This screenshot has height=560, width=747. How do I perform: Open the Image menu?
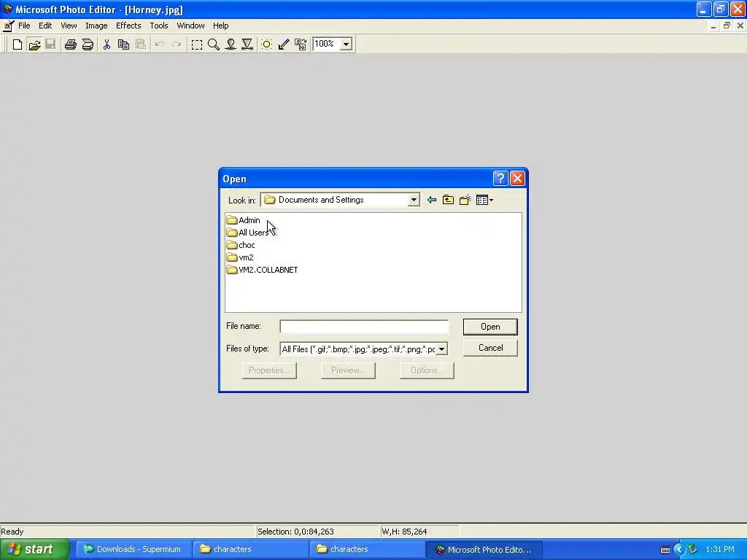pyautogui.click(x=96, y=26)
